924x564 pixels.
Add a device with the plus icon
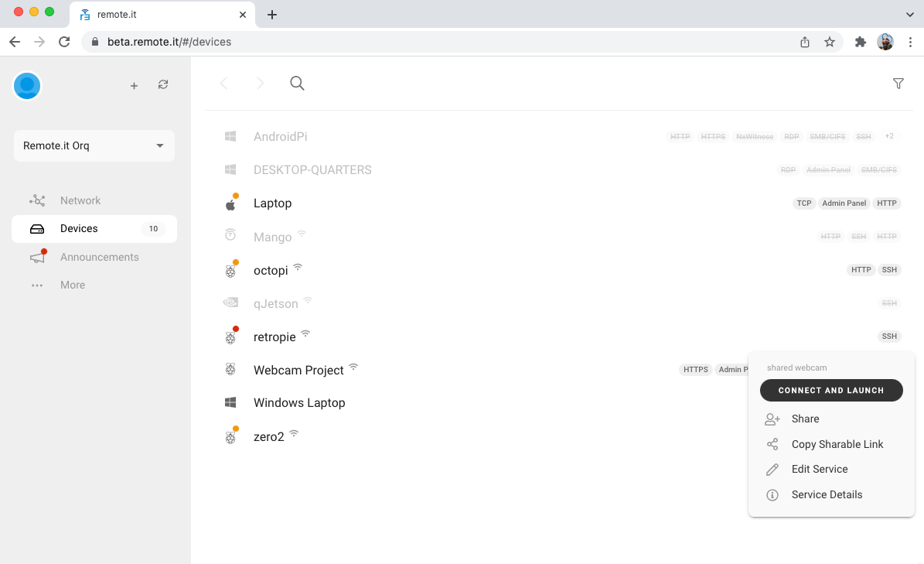tap(134, 86)
